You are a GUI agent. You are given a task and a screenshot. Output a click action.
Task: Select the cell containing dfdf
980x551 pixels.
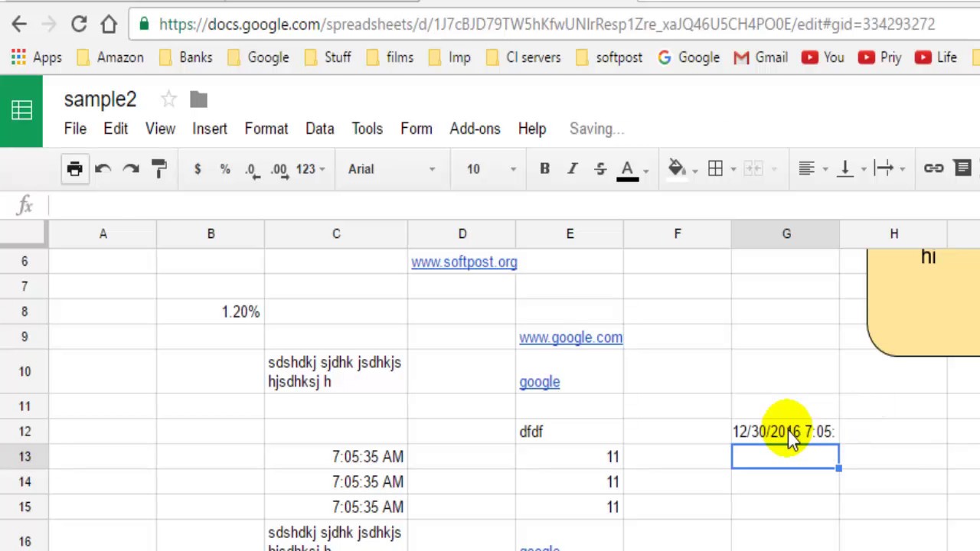click(570, 432)
